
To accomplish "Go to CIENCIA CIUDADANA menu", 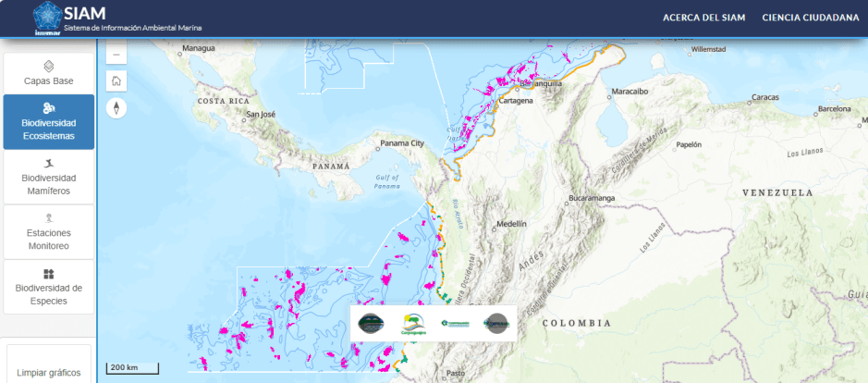I will tap(810, 18).
